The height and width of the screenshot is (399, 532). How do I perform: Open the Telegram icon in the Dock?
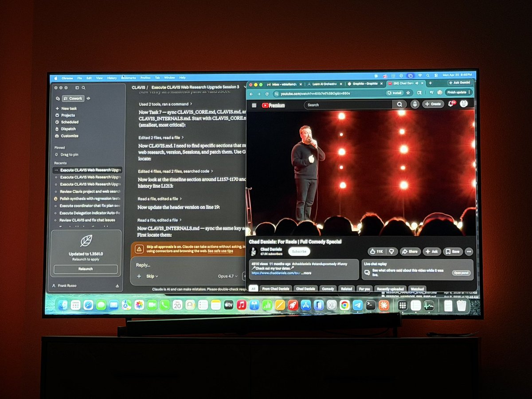tap(357, 305)
